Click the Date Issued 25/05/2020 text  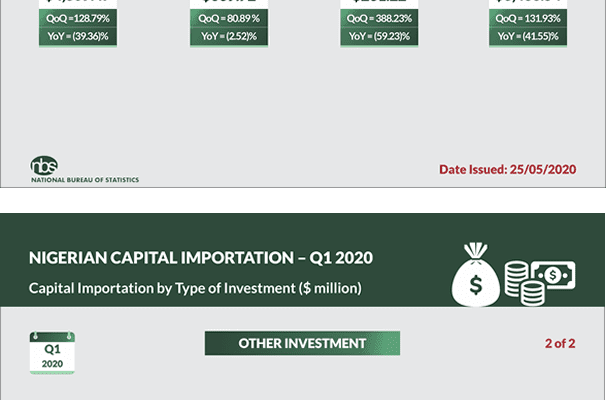[508, 169]
